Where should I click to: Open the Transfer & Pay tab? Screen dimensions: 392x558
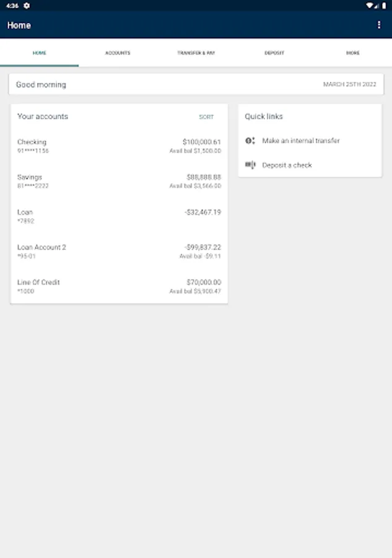tap(196, 53)
